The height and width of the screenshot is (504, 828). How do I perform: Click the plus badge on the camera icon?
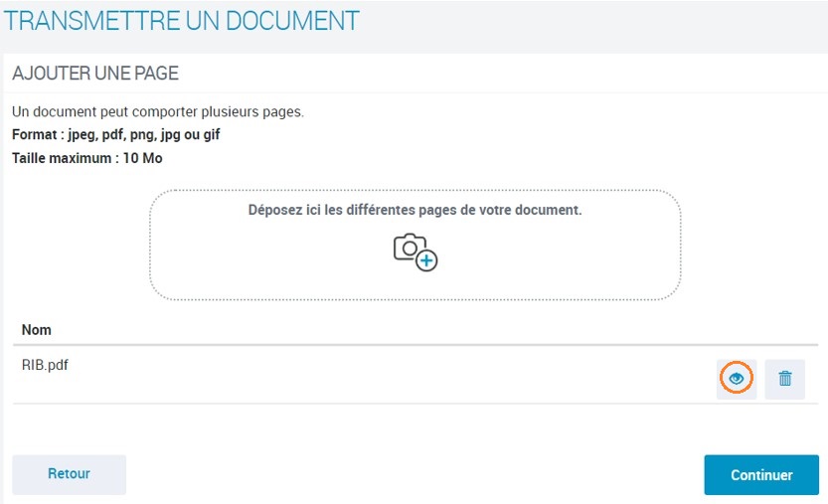pyautogui.click(x=427, y=260)
